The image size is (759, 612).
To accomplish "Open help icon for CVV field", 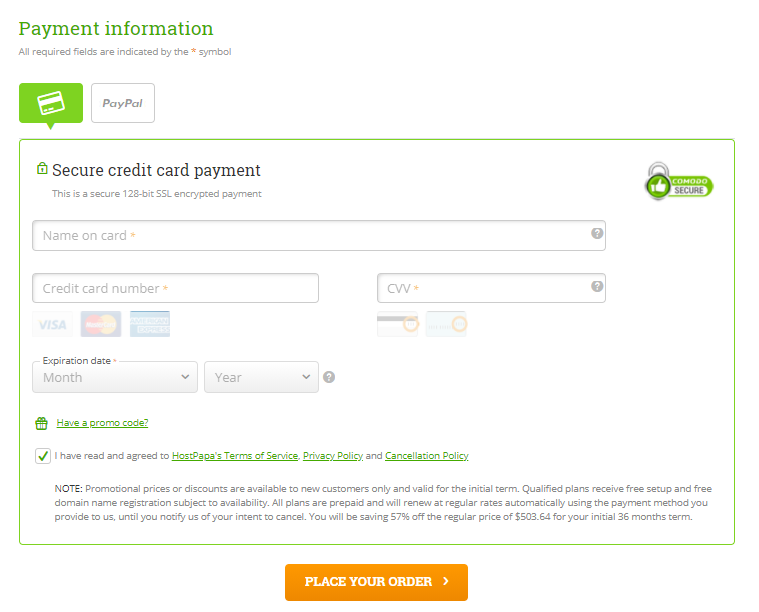I will [597, 286].
